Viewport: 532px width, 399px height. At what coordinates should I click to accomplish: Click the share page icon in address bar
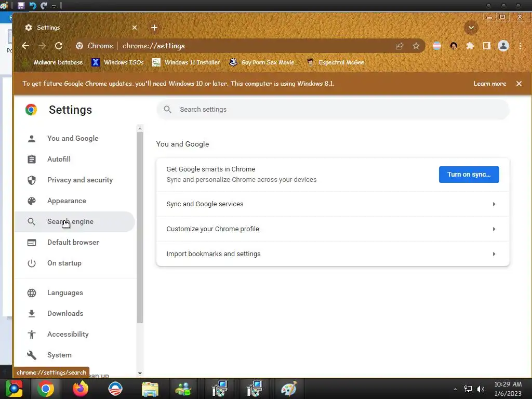(x=400, y=46)
